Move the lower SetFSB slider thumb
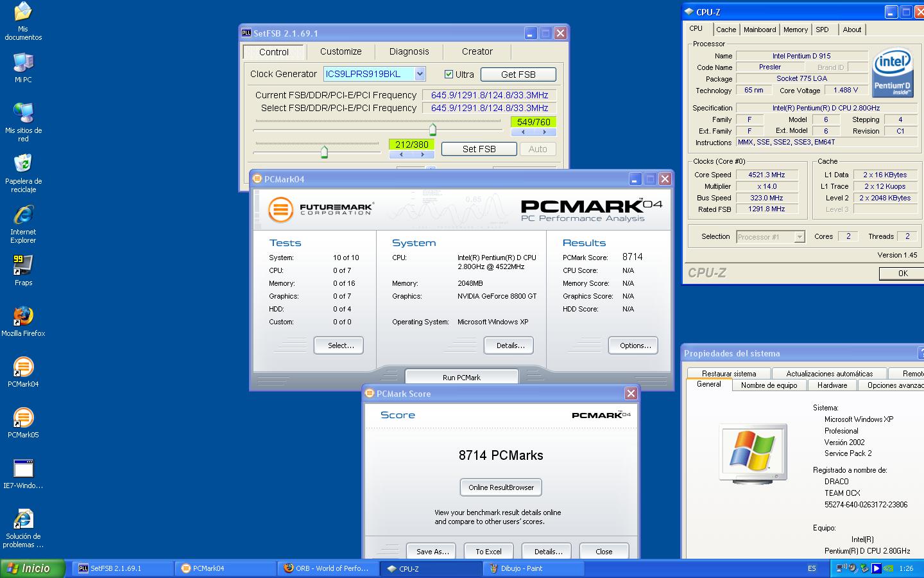This screenshot has height=578, width=924. (x=324, y=152)
